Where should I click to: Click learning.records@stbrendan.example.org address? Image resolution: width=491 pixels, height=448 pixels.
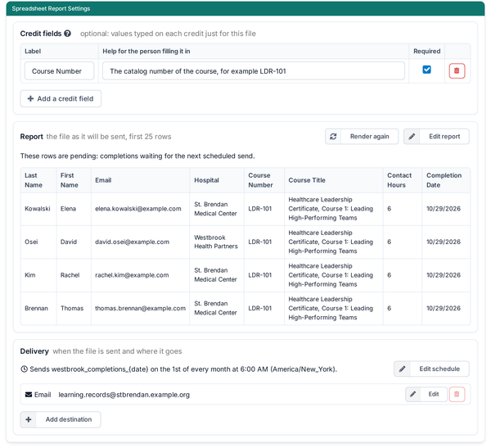tap(124, 395)
